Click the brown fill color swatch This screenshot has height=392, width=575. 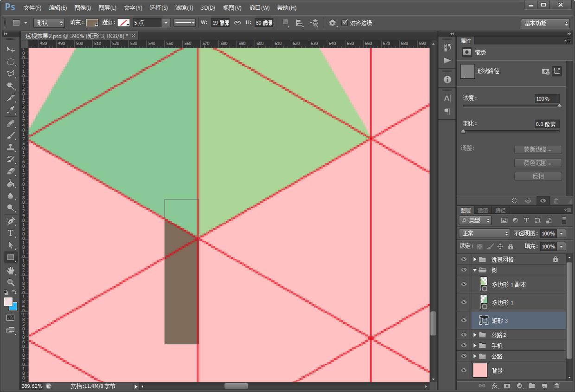coord(92,23)
